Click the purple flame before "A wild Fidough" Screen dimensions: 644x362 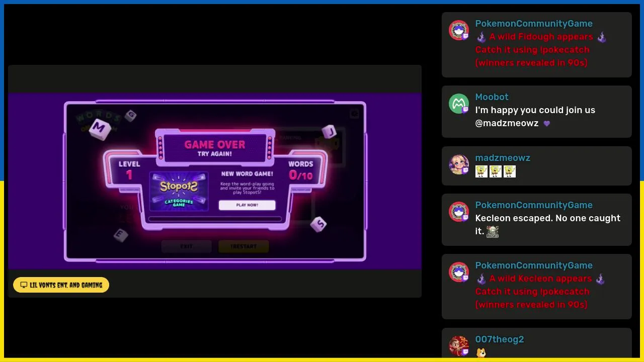[x=481, y=37]
